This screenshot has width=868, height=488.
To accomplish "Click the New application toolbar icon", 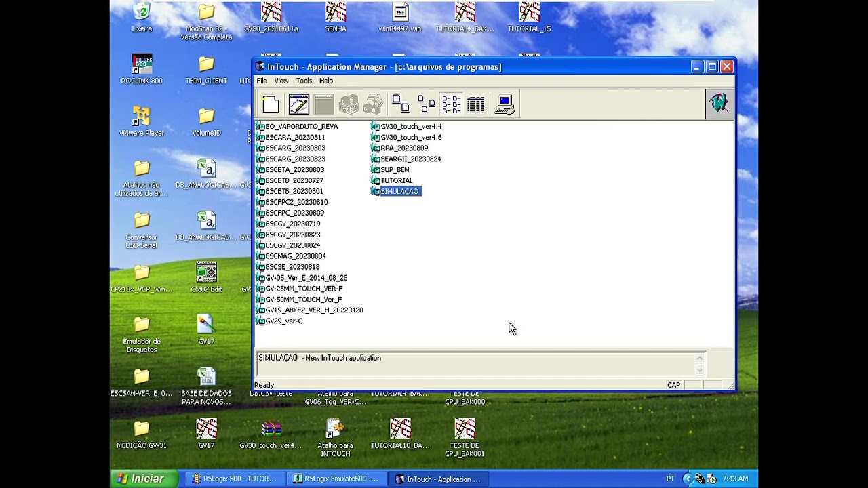I will [271, 104].
